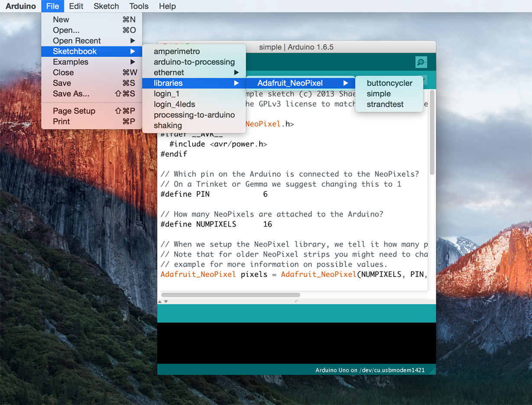This screenshot has width=532, height=405.
Task: Choose Print from the File menu
Action: coord(92,121)
